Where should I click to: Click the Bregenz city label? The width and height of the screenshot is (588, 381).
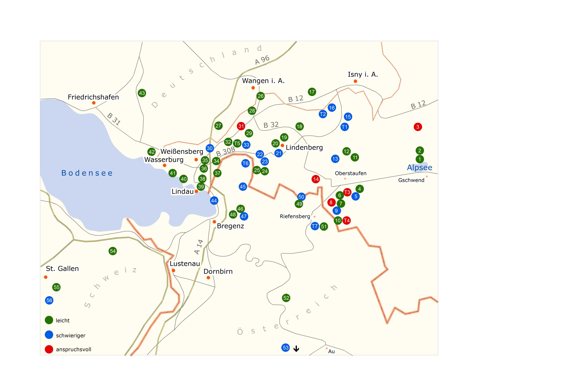coord(230,226)
